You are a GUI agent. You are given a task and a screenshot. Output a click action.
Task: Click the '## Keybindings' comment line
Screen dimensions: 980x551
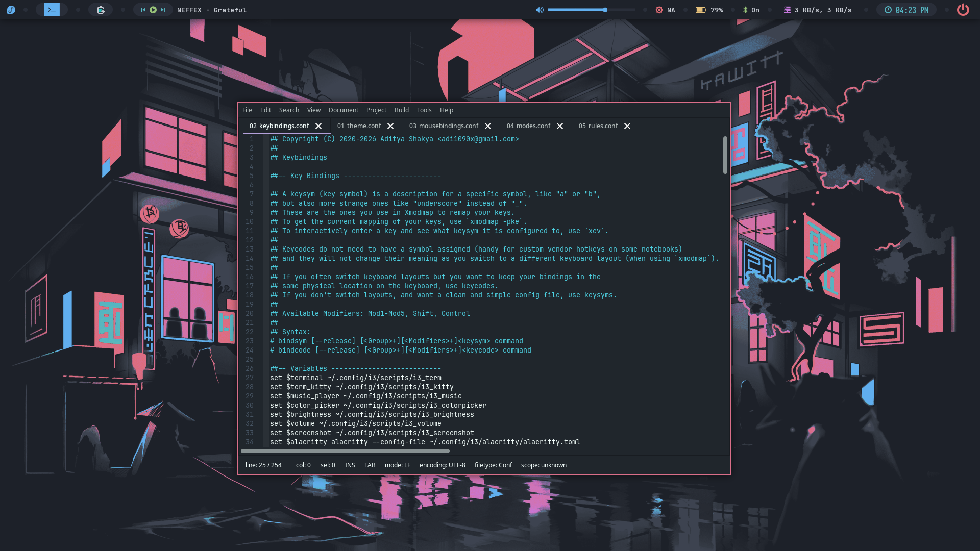[x=299, y=157]
